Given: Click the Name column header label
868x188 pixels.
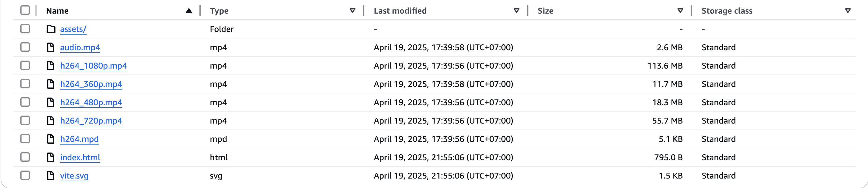Looking at the screenshot, I should point(57,11).
